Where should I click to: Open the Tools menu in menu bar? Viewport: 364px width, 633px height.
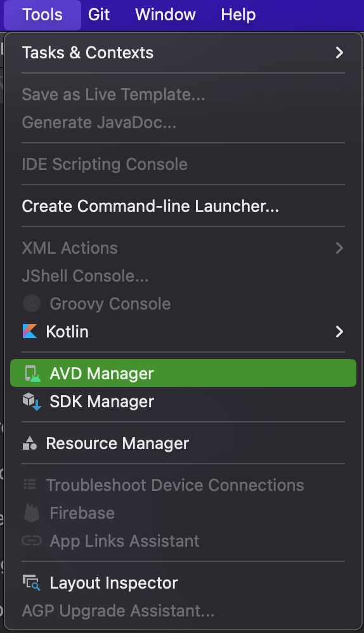[x=42, y=15]
